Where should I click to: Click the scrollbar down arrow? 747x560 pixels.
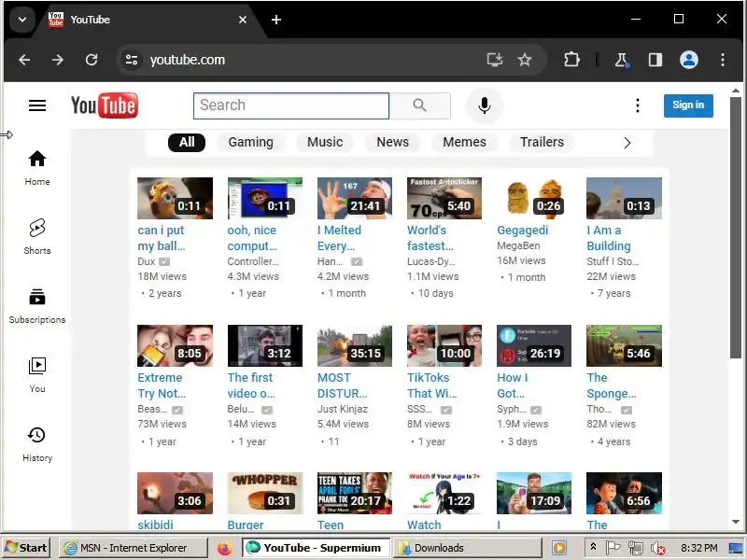pos(736,522)
